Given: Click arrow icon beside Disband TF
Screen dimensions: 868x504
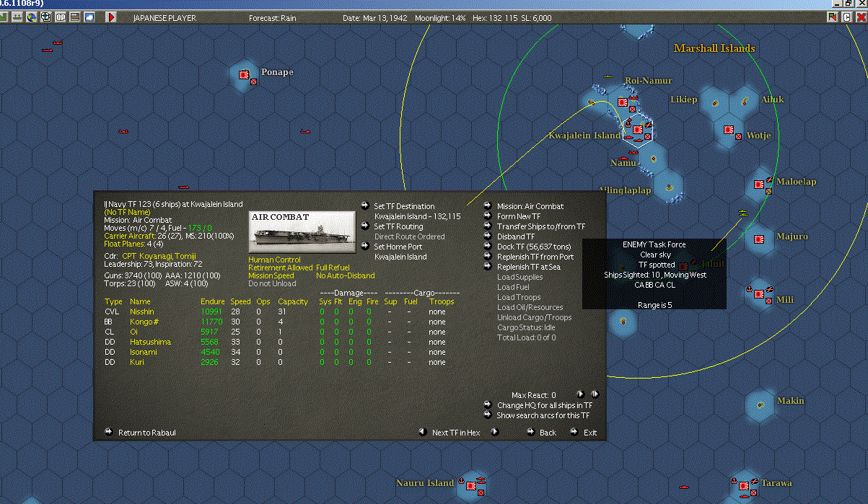Looking at the screenshot, I should [488, 236].
